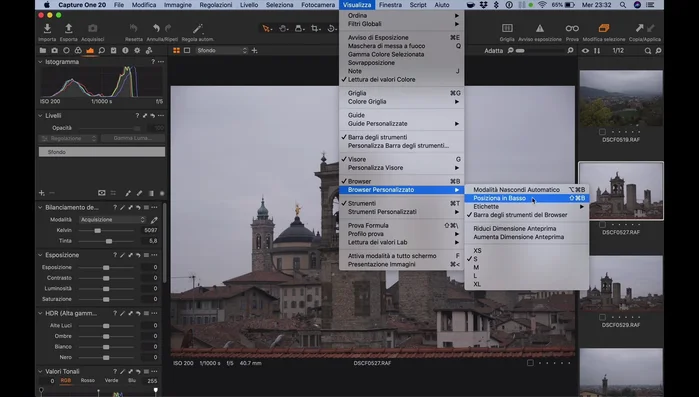Select the DSCF0519.RAF thumbnail
This screenshot has width=699, height=397.
pyautogui.click(x=621, y=98)
